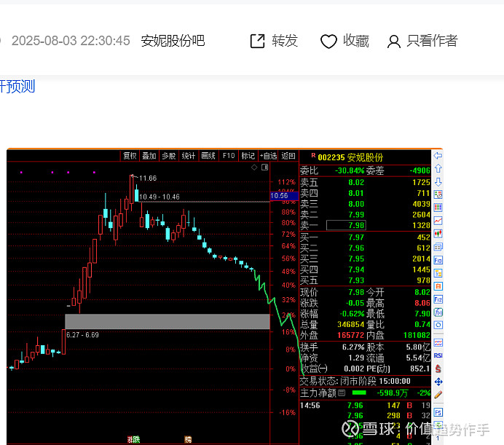
Task: Click the 10.49 - 10.46 gap label
Action: [x=159, y=197]
